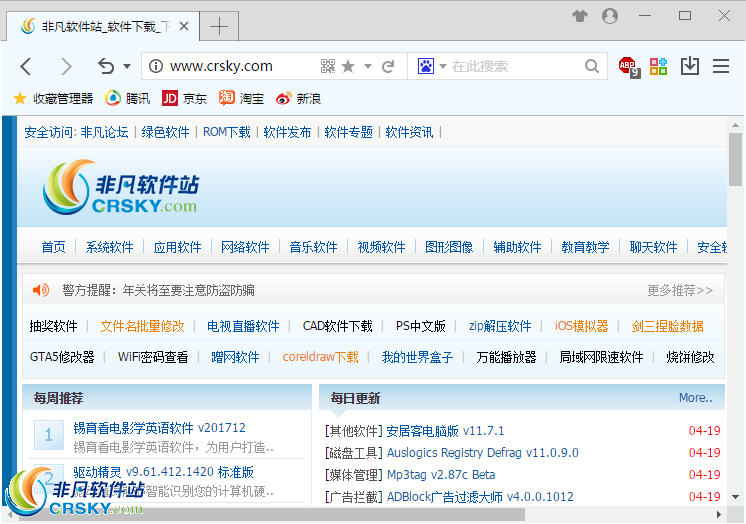Viewport: 746px width, 524px height.
Task: Open a new tab with plus button
Action: [x=219, y=26]
